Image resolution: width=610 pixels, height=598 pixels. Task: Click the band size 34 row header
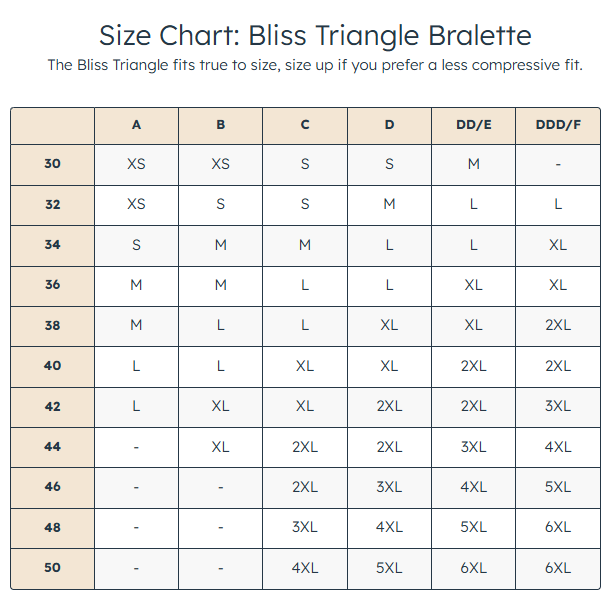53,245
